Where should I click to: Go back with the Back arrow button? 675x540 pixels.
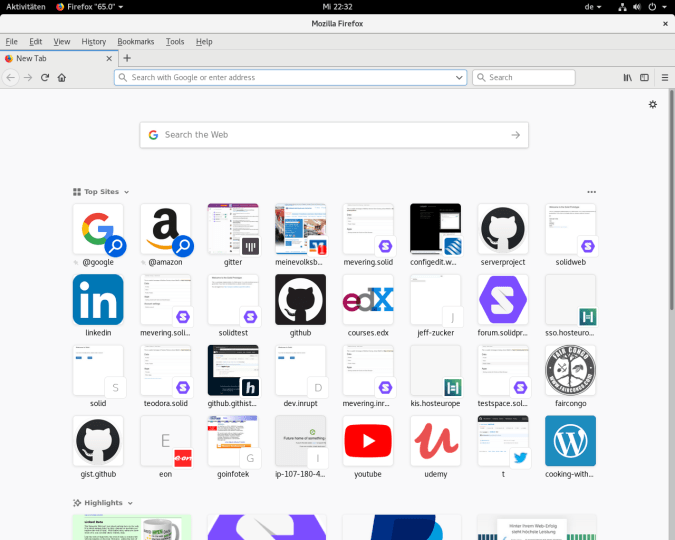[11, 78]
